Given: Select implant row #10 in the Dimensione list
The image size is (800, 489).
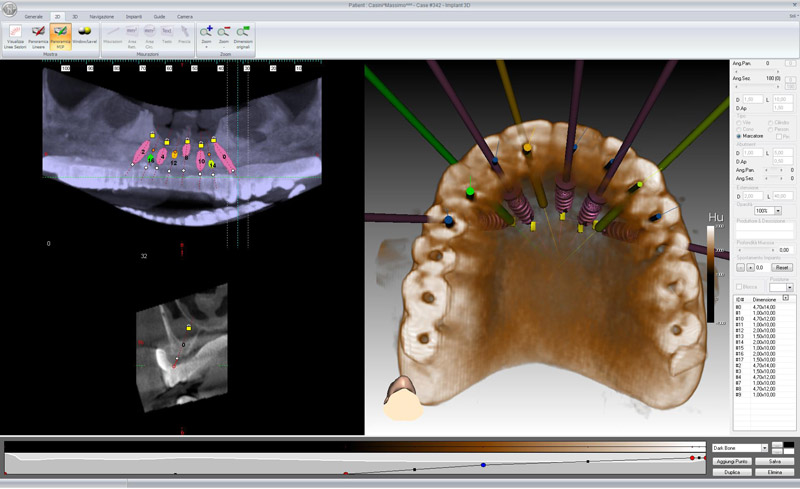Looking at the screenshot, I should tap(760, 318).
